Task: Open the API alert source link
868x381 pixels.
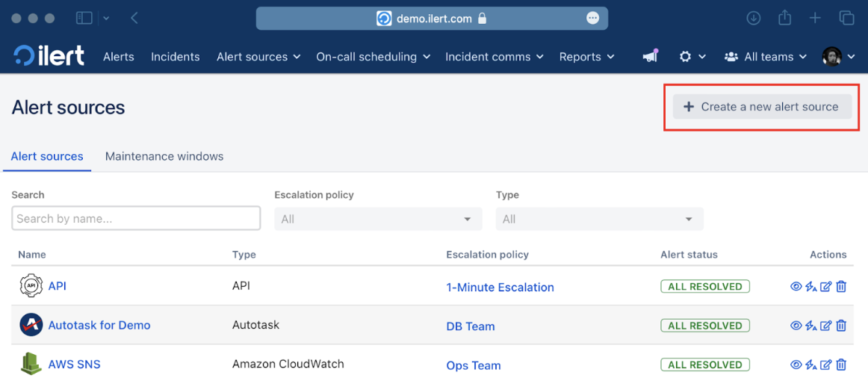Action: click(58, 286)
